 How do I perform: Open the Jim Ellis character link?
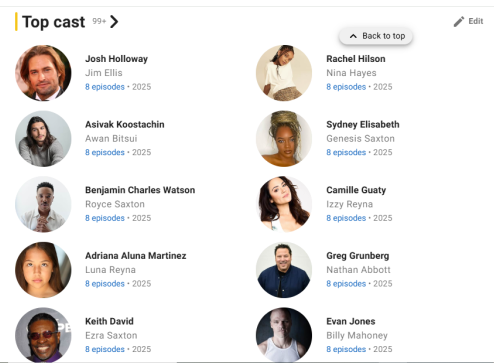[104, 73]
